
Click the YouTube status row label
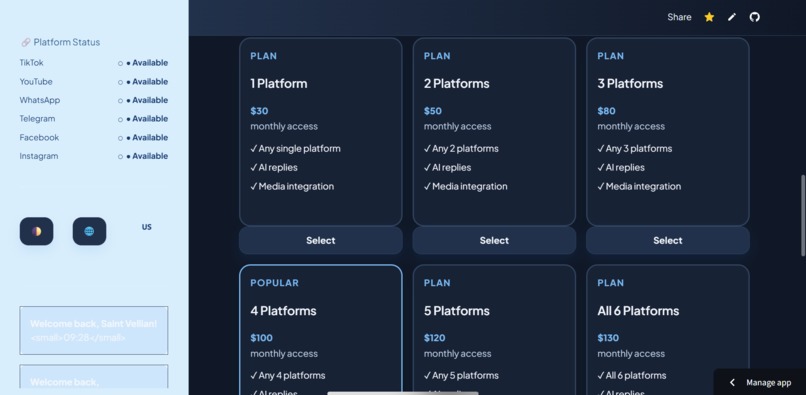pos(36,81)
